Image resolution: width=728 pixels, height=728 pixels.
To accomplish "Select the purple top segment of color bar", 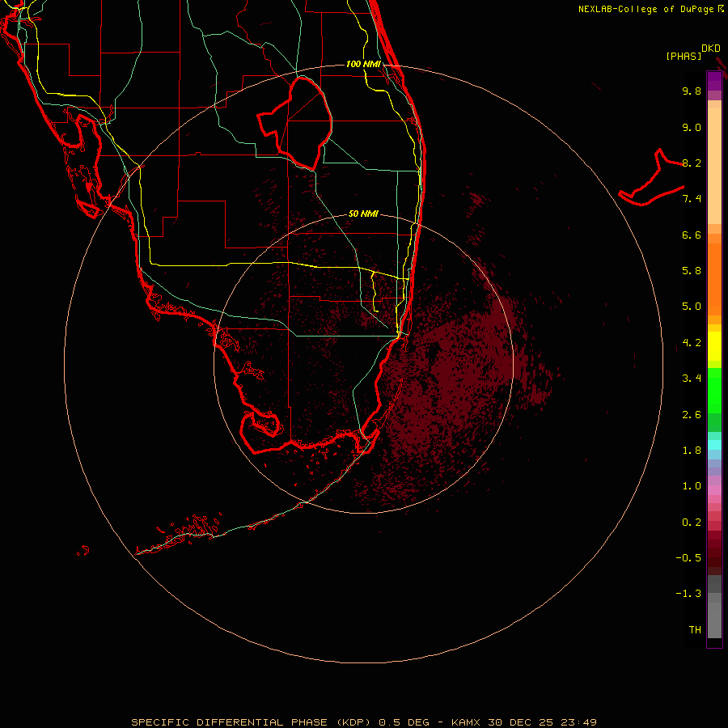I will pos(714,81).
